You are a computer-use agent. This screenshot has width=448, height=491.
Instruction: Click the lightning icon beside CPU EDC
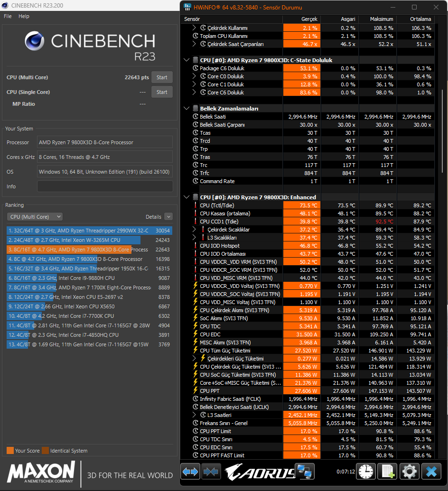click(x=196, y=334)
